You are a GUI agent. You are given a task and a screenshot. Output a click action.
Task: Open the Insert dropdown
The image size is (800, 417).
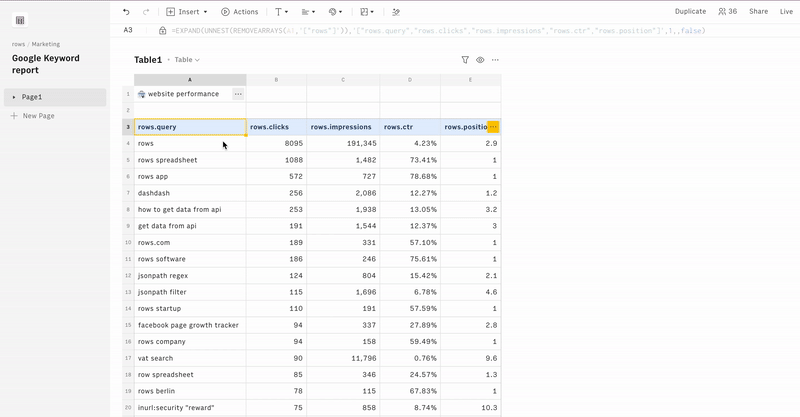click(x=187, y=12)
